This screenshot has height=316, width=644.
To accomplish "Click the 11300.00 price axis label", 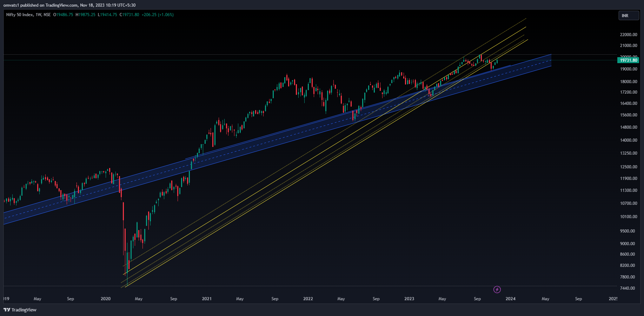I will [629, 190].
